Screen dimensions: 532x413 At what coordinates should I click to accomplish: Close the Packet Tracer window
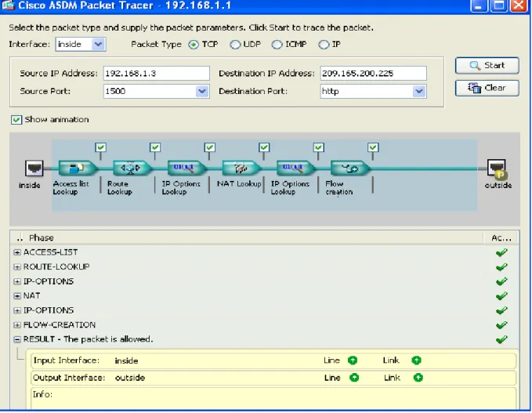point(519,5)
